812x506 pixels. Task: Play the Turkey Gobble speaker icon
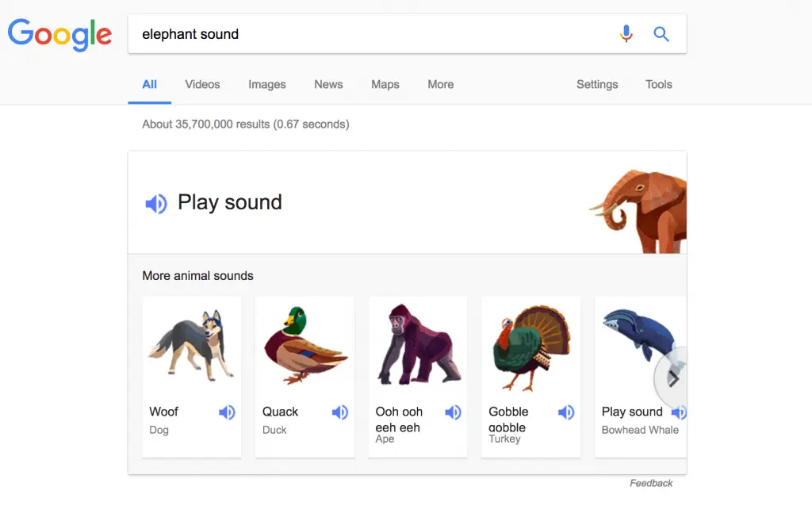(566, 412)
